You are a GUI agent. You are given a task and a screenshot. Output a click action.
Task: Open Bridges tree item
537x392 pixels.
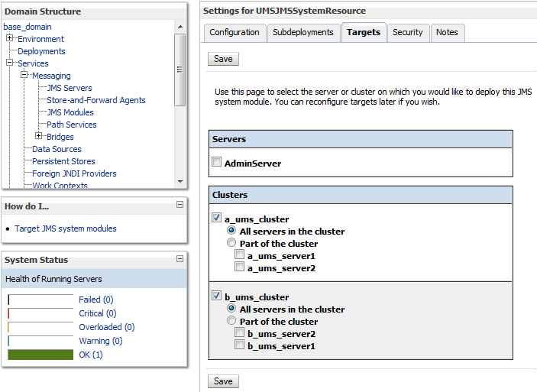pos(60,137)
